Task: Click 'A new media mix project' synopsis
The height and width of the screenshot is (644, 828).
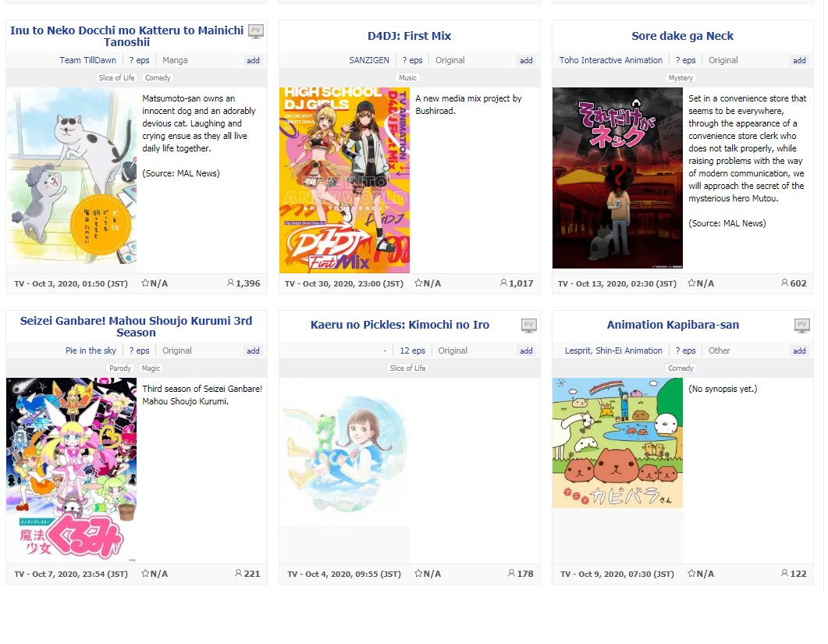Action: (468, 105)
